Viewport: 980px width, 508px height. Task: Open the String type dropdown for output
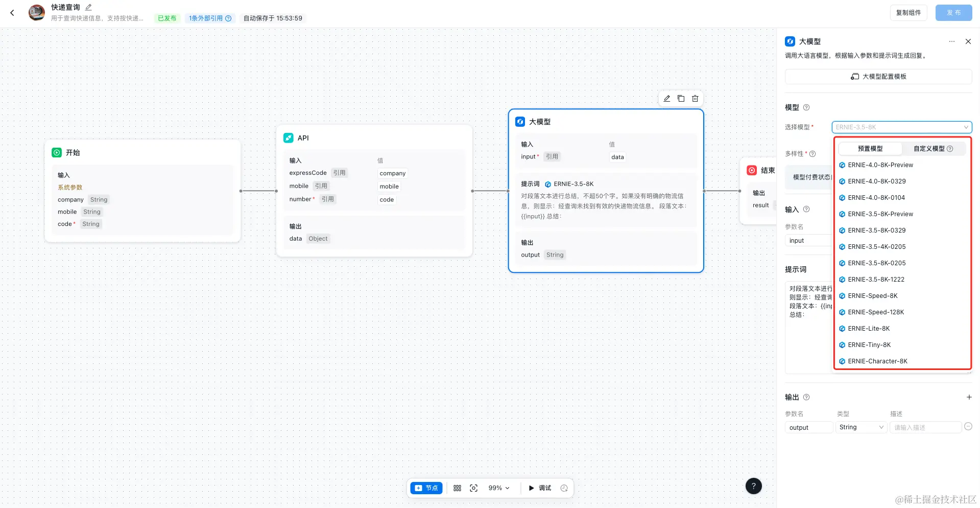[862, 427]
